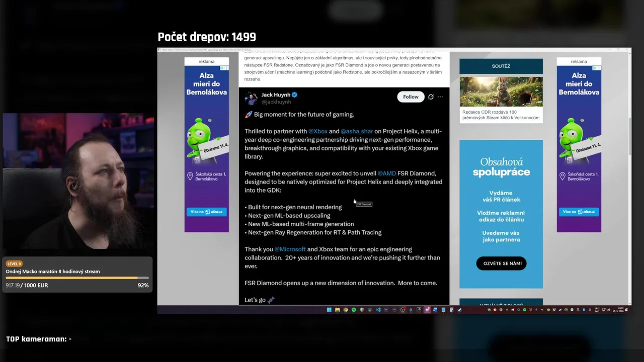The image size is (644, 362).
Task: Open the Windows Start menu
Action: coord(329,310)
